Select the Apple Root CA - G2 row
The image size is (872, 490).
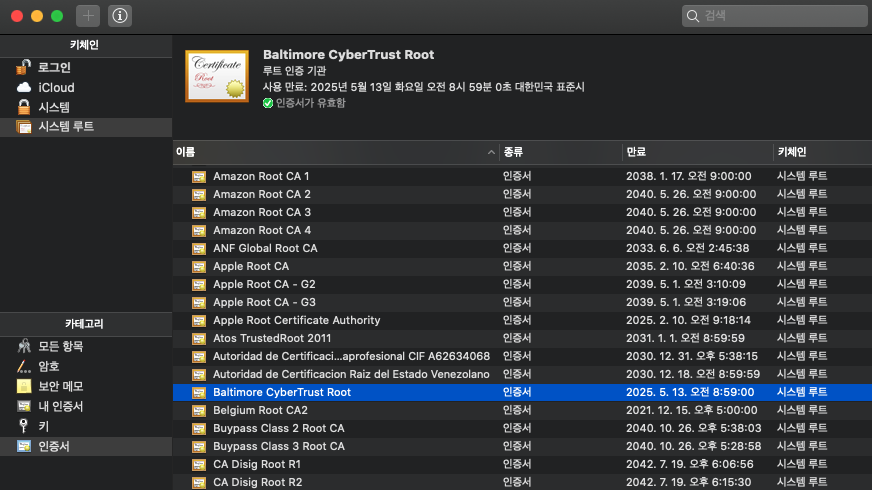522,284
